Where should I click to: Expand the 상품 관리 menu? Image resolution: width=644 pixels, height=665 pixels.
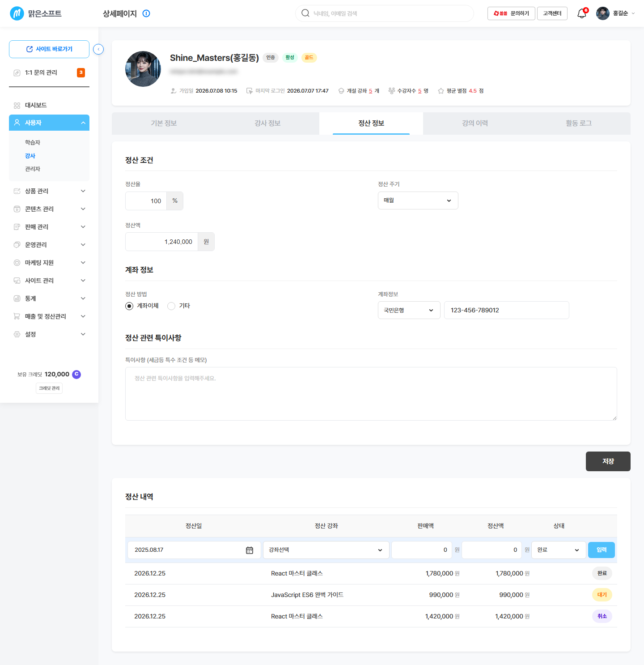pos(49,191)
